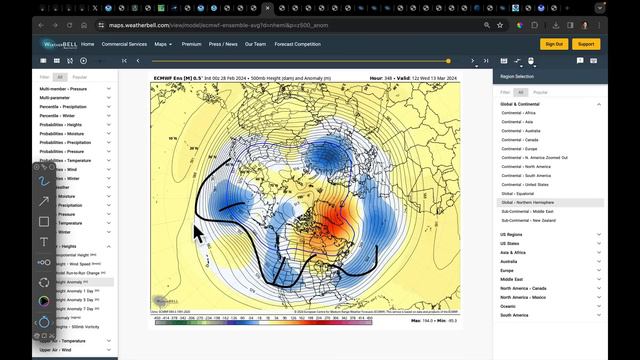Expand Probabilities - Heights group
This screenshot has height=360, width=640.
(x=75, y=124)
